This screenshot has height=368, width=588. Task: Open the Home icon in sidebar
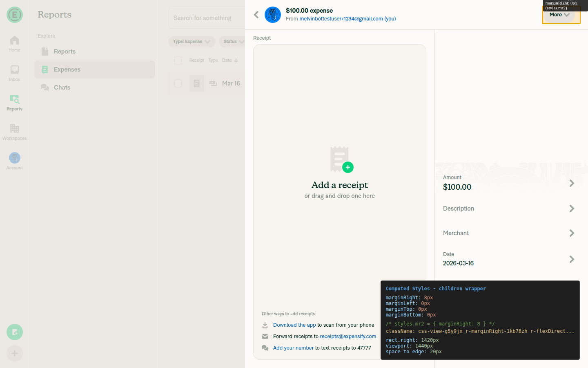(x=15, y=44)
